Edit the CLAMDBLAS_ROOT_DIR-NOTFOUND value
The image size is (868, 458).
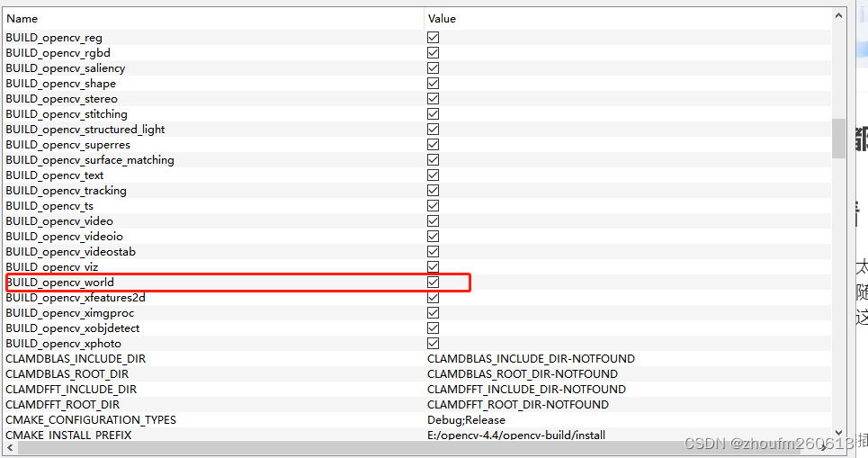point(523,373)
